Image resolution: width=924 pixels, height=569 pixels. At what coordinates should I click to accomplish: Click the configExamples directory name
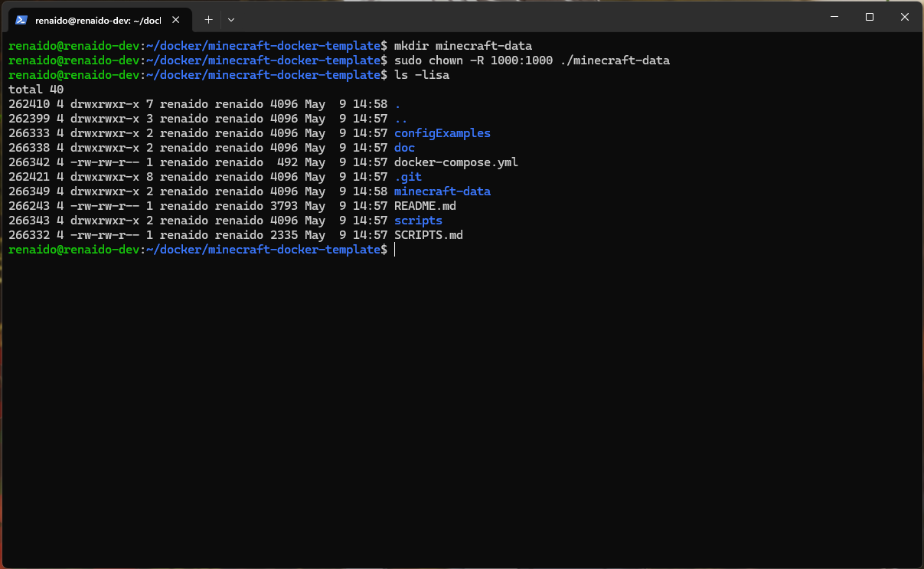point(442,133)
